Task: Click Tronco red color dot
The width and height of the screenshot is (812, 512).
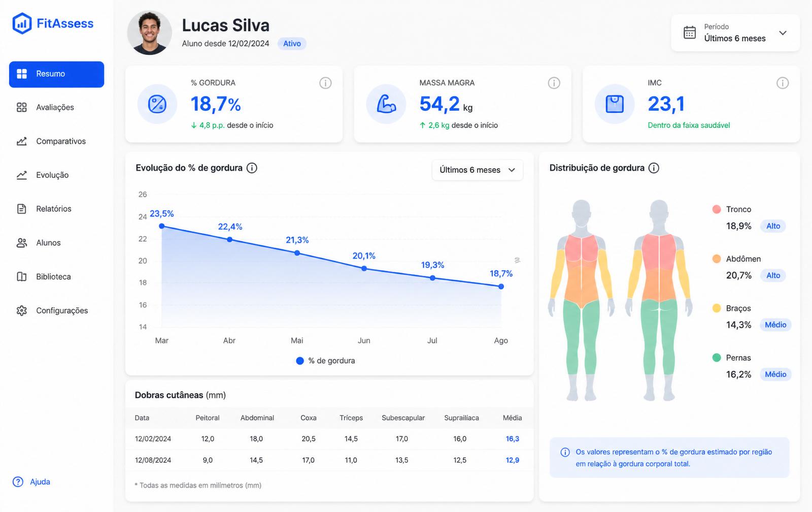Action: 717,209
